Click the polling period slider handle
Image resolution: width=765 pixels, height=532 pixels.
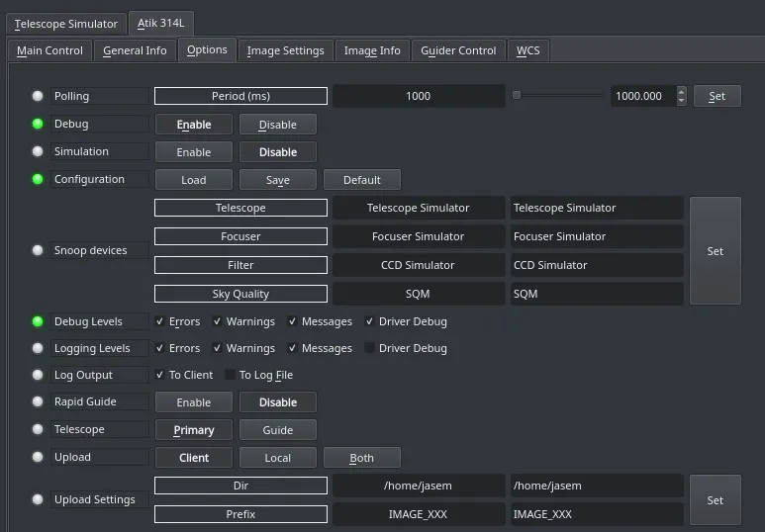[517, 95]
